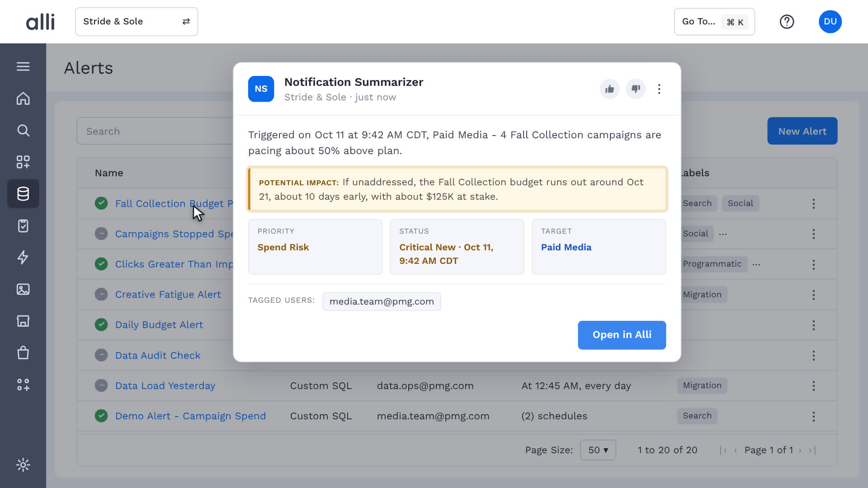
Task: Click the alli logo
Action: [40, 22]
